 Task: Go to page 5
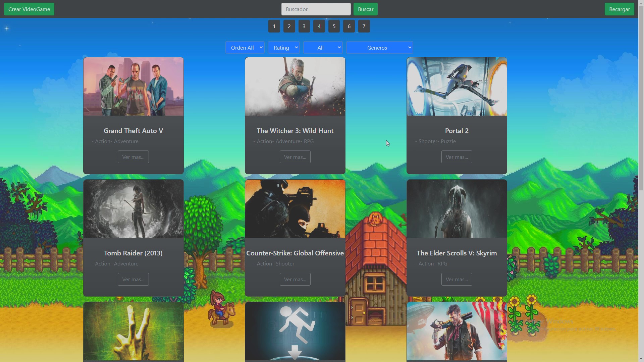334,26
